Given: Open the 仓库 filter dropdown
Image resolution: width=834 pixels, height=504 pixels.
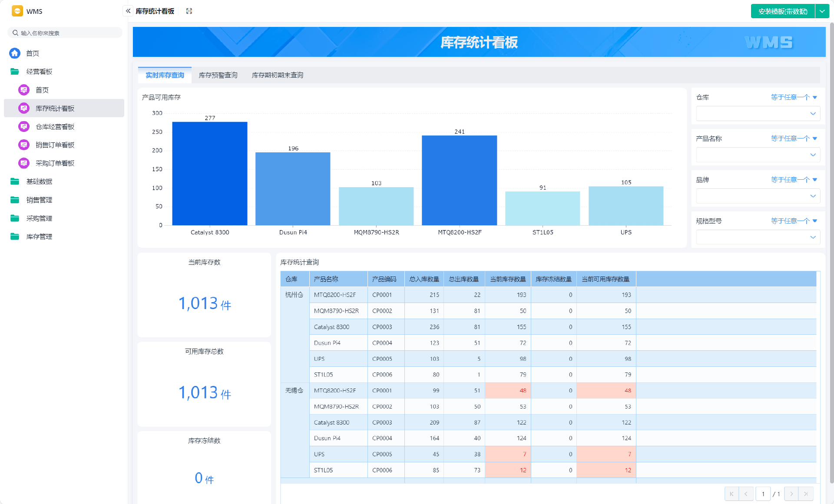Looking at the screenshot, I should 758,114.
